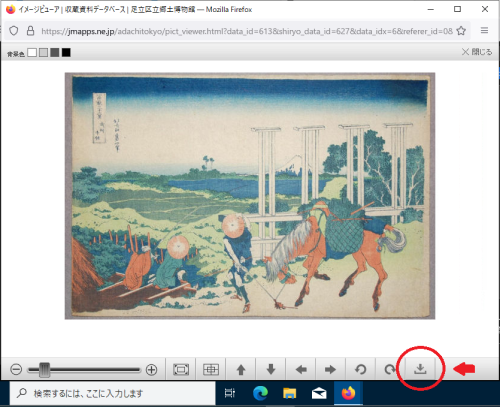Toggle the grid overlay icon
Screen dimensions: 500x407
pos(211,369)
